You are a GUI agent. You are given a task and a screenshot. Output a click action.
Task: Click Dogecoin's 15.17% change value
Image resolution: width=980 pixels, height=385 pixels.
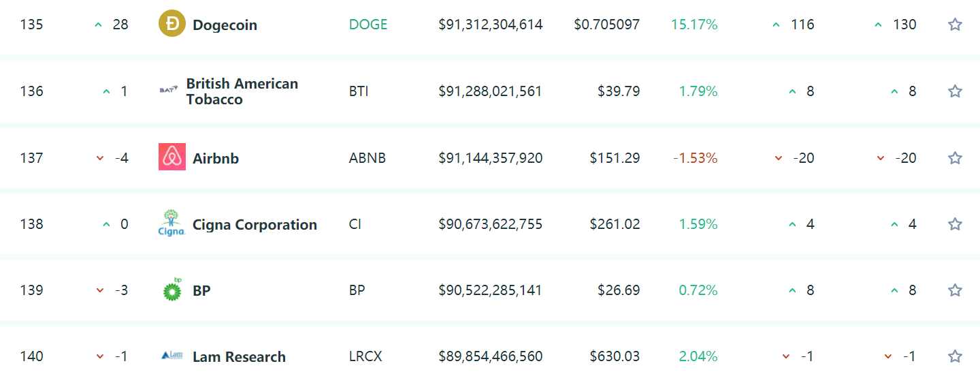694,25
